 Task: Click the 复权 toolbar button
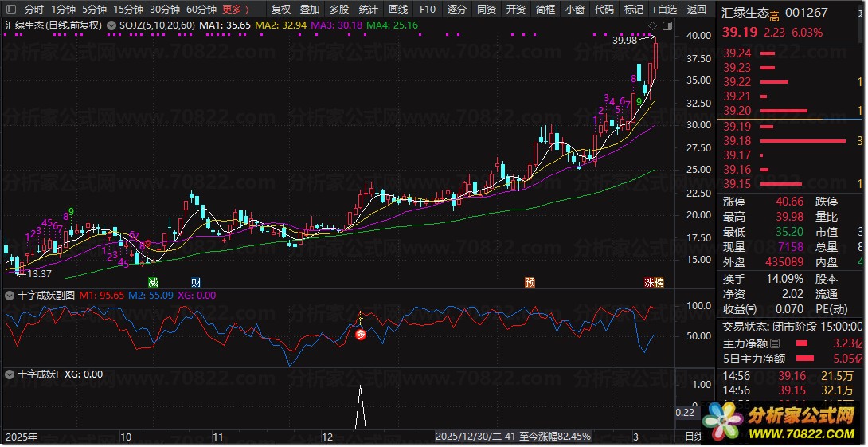[x=281, y=10]
